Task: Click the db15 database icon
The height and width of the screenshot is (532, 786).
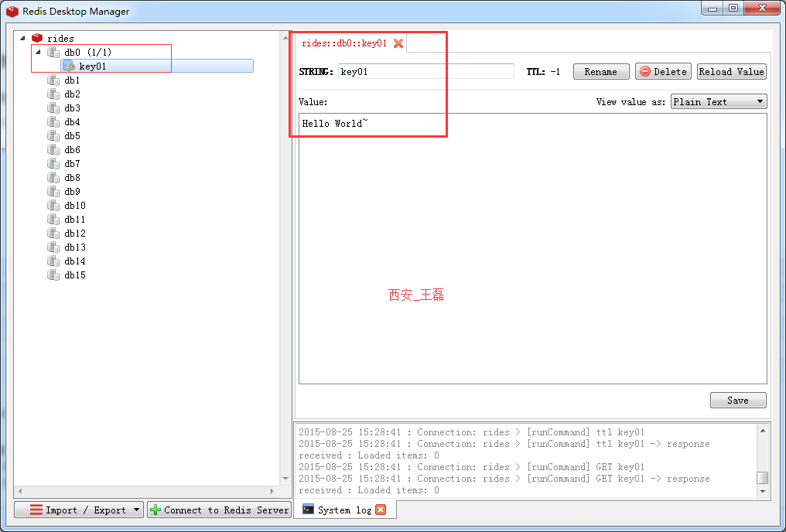Action: coord(53,275)
